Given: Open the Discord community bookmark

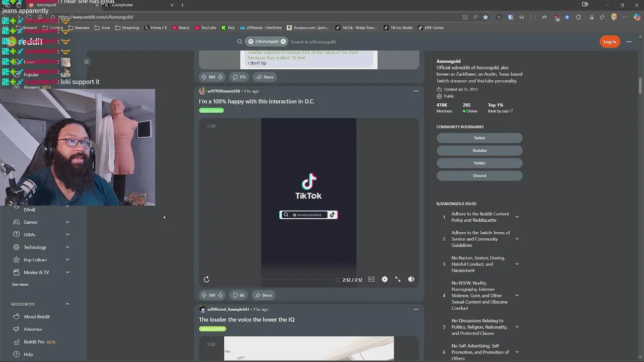Looking at the screenshot, I should (479, 175).
